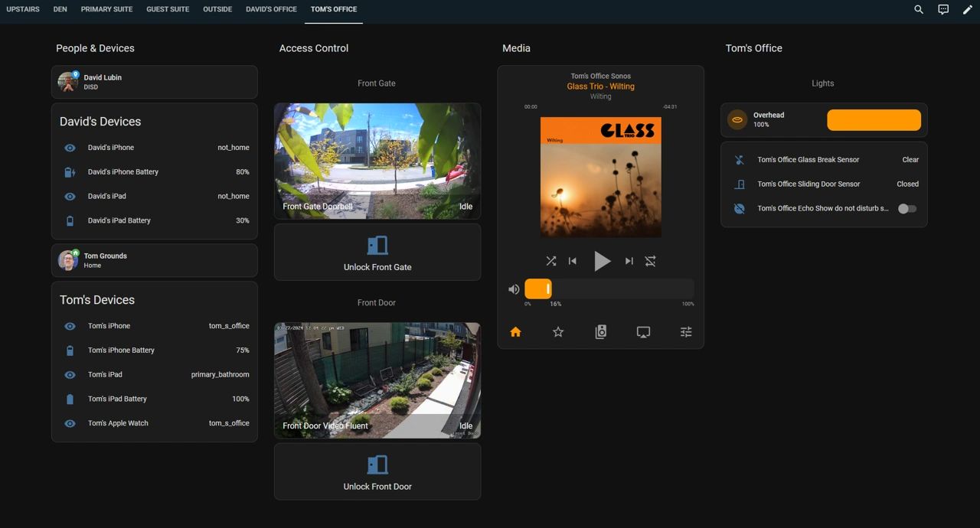980x528 pixels.
Task: Toggle Tom's Office Echo Show do not disturb
Action: [907, 207]
